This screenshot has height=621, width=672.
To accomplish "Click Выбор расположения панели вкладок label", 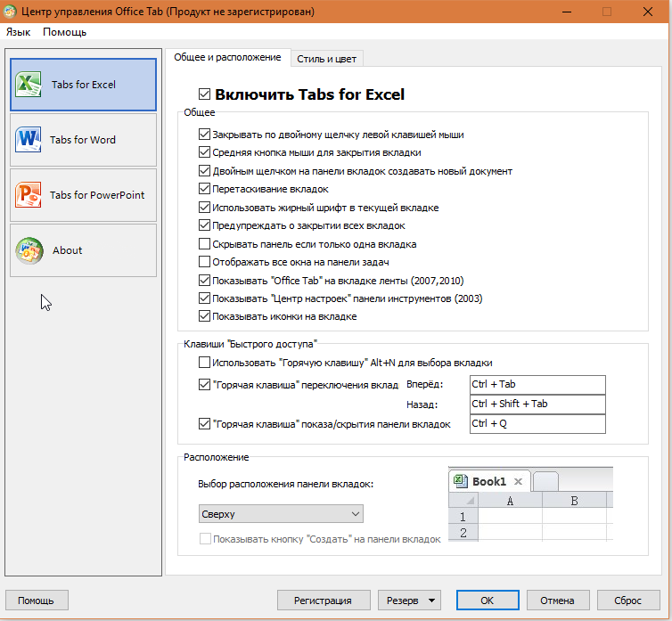I will click(285, 484).
